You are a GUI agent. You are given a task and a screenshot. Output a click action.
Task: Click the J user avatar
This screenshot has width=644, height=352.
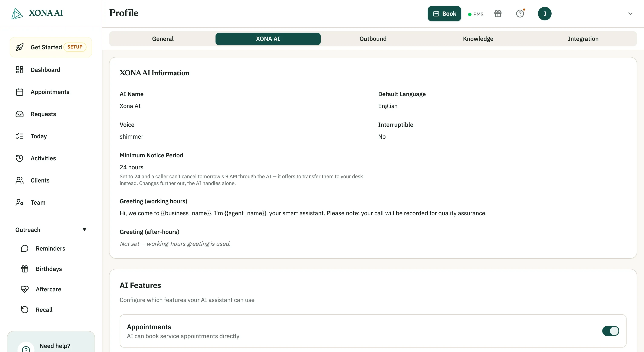point(545,13)
